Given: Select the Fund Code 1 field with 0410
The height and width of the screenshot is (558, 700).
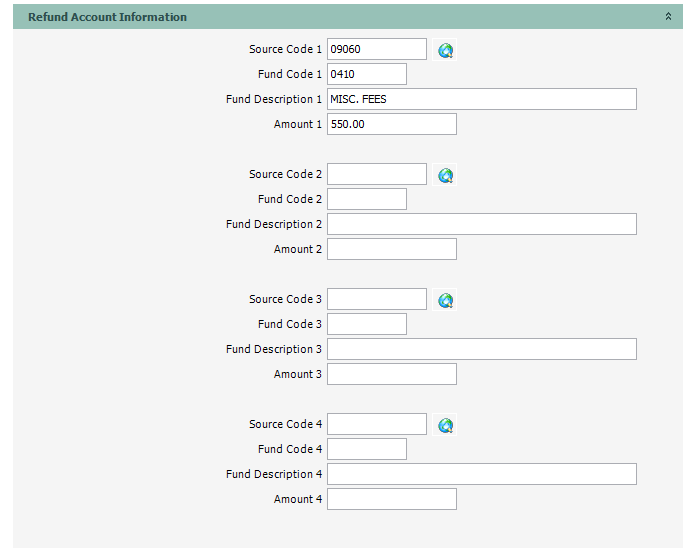Looking at the screenshot, I should pyautogui.click(x=366, y=74).
